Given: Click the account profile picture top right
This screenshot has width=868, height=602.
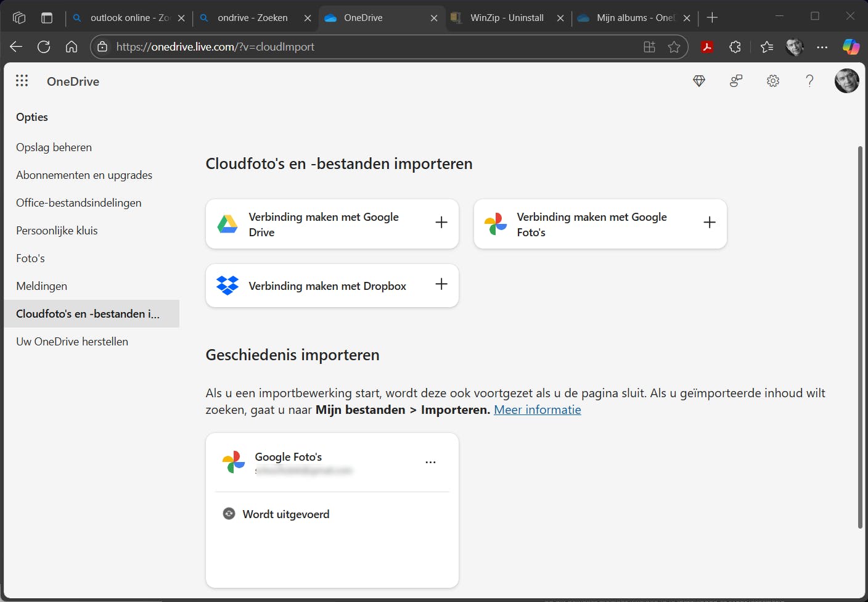Looking at the screenshot, I should 846,81.
